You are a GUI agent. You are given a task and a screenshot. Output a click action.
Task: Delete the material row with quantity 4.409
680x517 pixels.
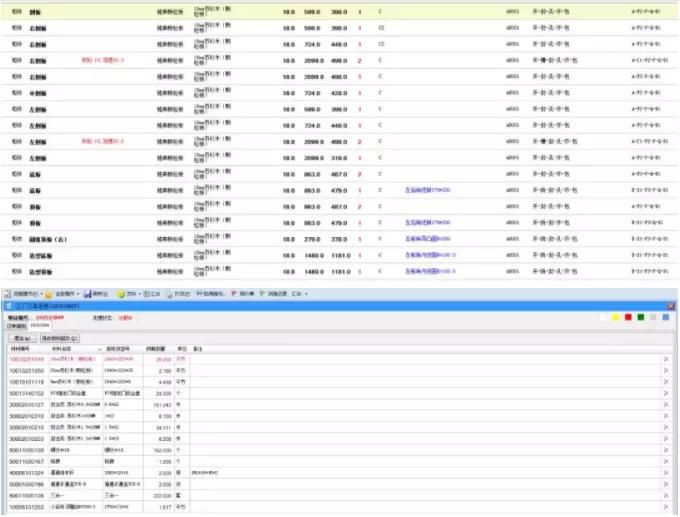tap(666, 382)
